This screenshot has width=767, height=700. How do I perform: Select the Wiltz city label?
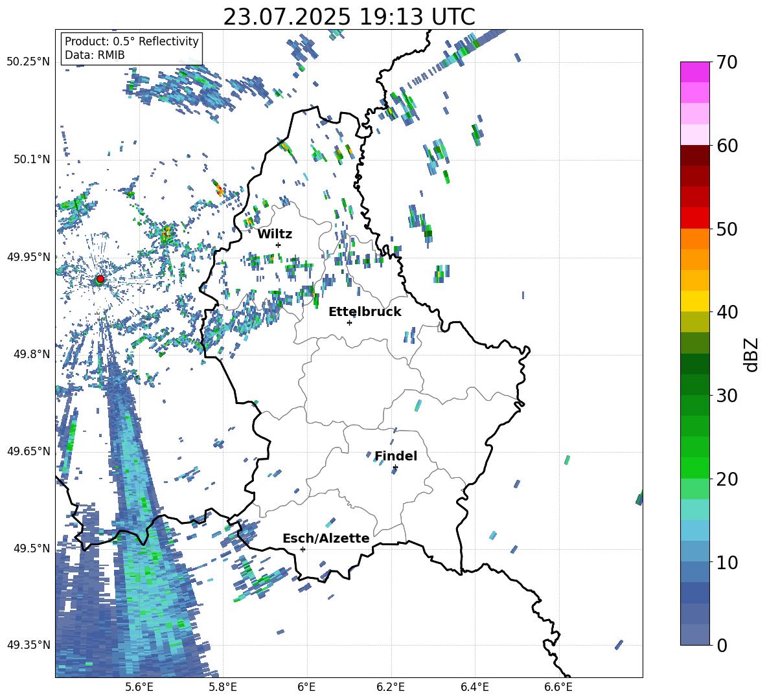click(x=275, y=234)
